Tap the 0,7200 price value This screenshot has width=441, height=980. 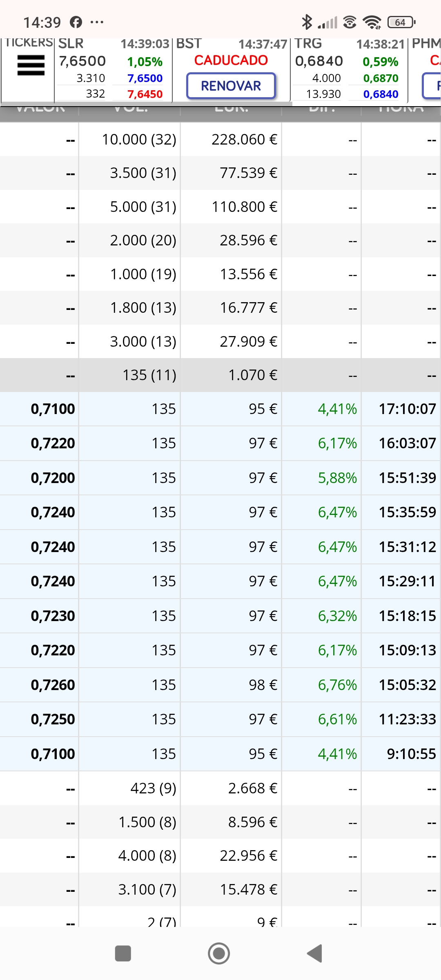pos(53,478)
